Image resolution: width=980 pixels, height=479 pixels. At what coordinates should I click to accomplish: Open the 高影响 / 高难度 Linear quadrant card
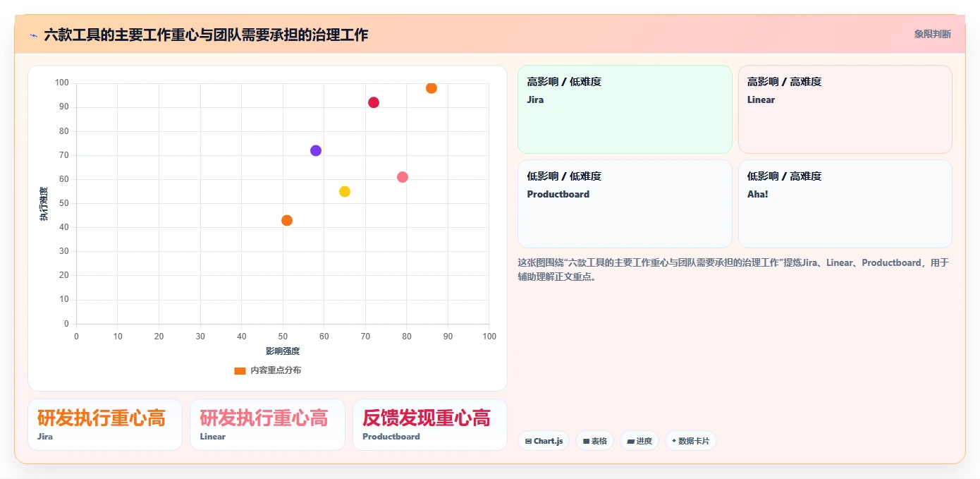click(845, 109)
